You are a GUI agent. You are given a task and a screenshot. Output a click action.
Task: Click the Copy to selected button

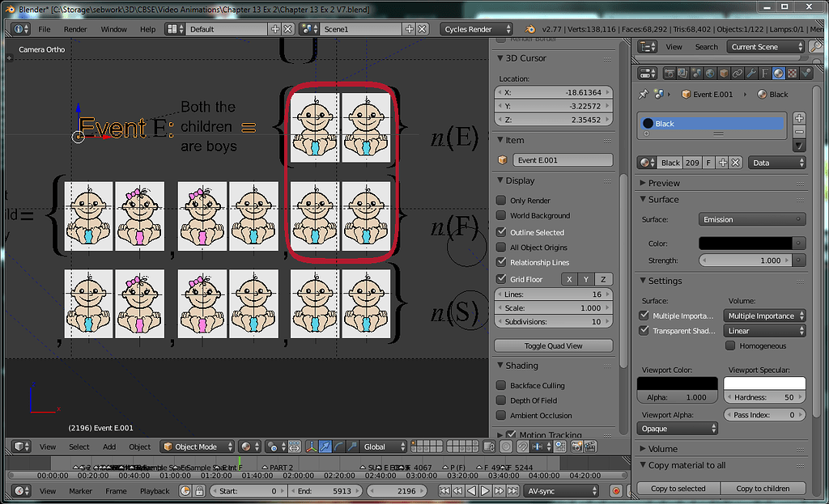678,488
